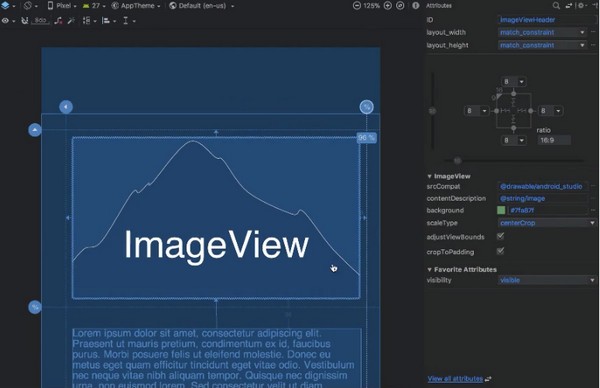Screen dimensions: 600x388
Task: Toggle the adjustViewBounds checkbox
Action: 501,236
